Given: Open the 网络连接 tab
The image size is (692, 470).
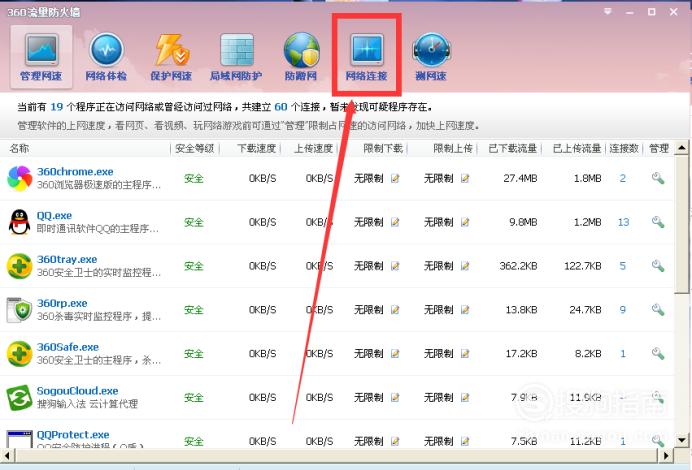Looking at the screenshot, I should pos(366,56).
